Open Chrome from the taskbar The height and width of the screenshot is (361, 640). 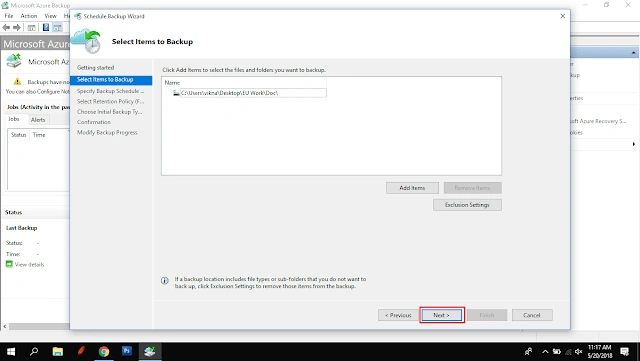tap(104, 352)
